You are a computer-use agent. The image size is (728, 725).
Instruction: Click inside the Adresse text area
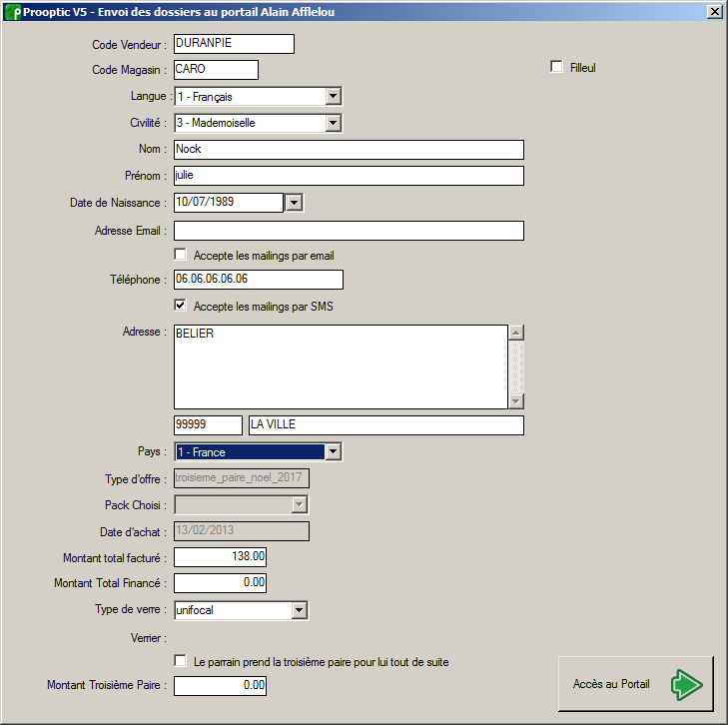click(341, 366)
